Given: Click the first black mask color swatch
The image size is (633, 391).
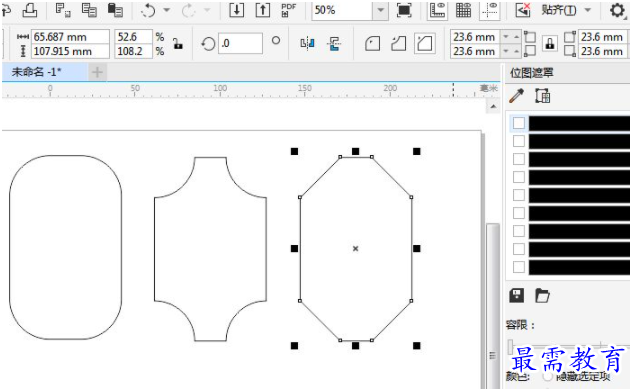Looking at the screenshot, I should click(x=579, y=123).
